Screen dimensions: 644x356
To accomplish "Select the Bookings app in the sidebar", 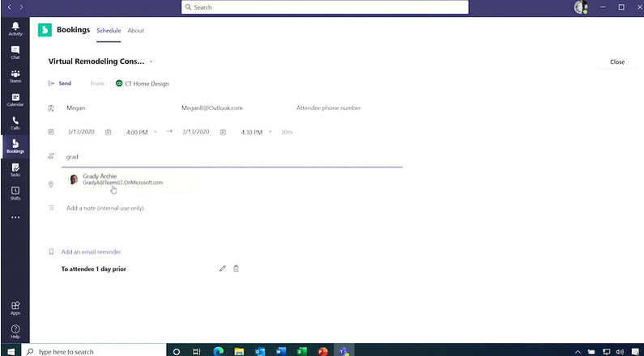I will tap(15, 146).
